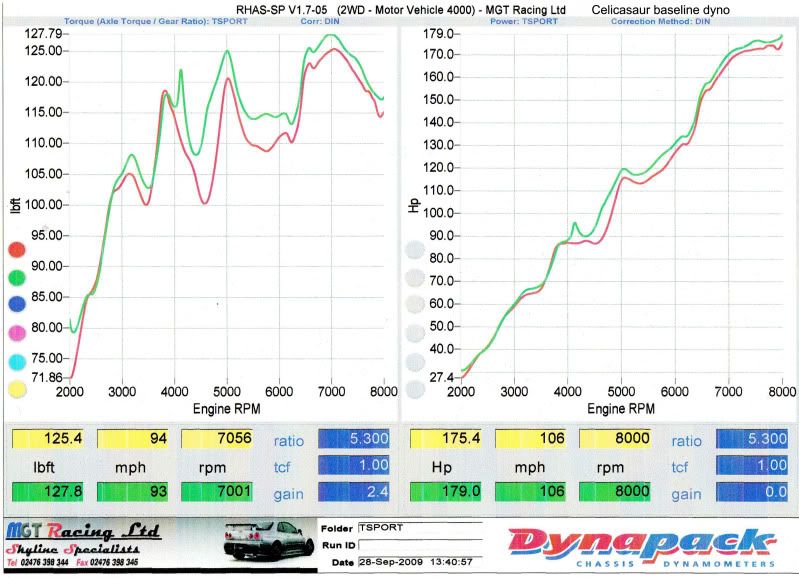The width and height of the screenshot is (799, 578).
Task: Select the yellow 106 mph power value
Action: 530,438
